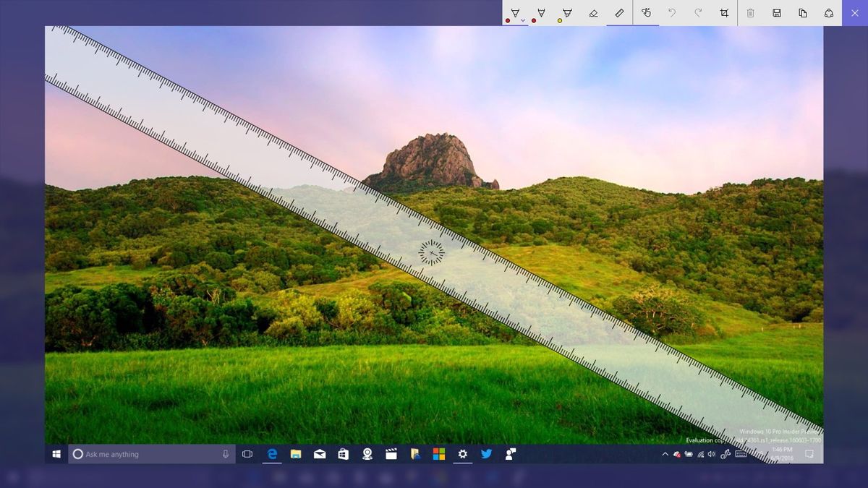The width and height of the screenshot is (868, 488).
Task: Undo the last ink stroke
Action: click(671, 12)
